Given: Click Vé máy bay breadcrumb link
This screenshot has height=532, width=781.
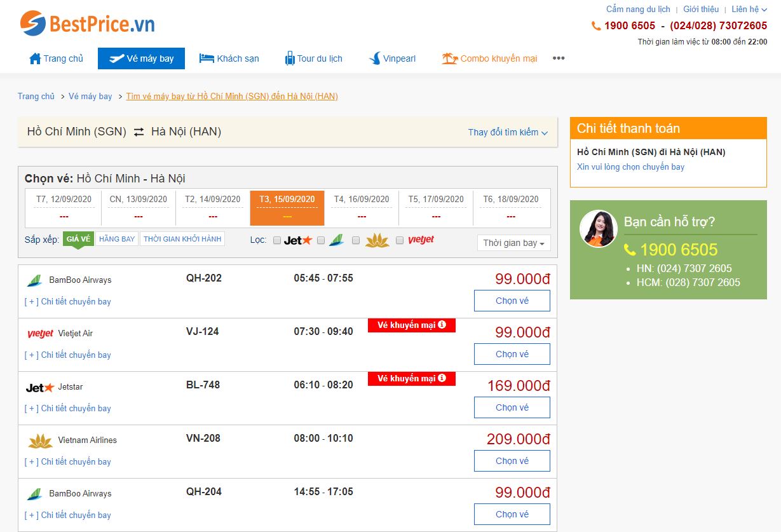Looking at the screenshot, I should coord(90,97).
